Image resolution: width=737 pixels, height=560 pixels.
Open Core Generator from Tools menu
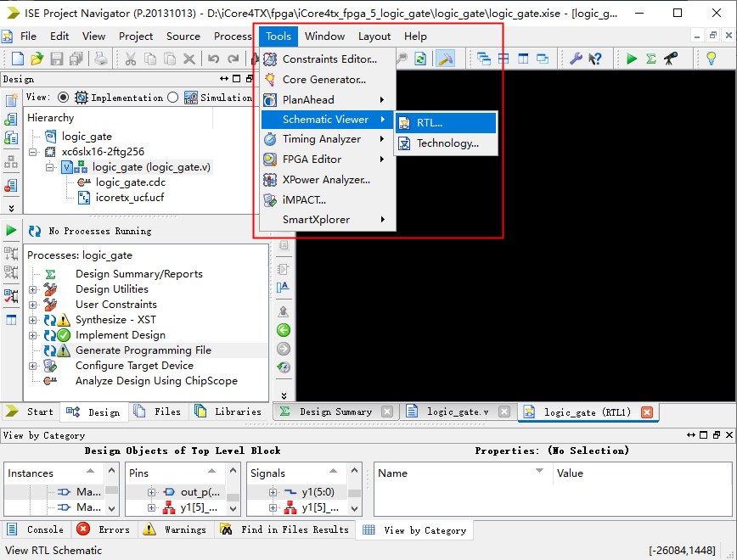pos(323,80)
